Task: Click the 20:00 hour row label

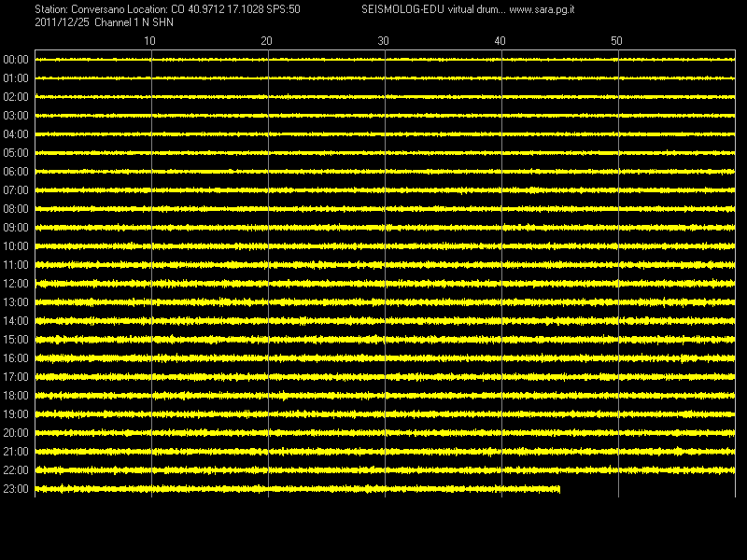Action: pos(16,433)
